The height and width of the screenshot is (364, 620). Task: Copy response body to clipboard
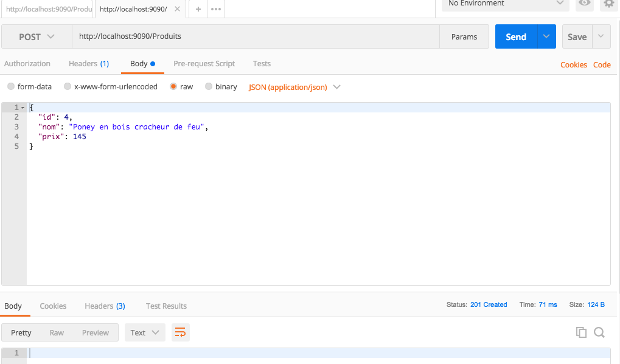pyautogui.click(x=581, y=332)
